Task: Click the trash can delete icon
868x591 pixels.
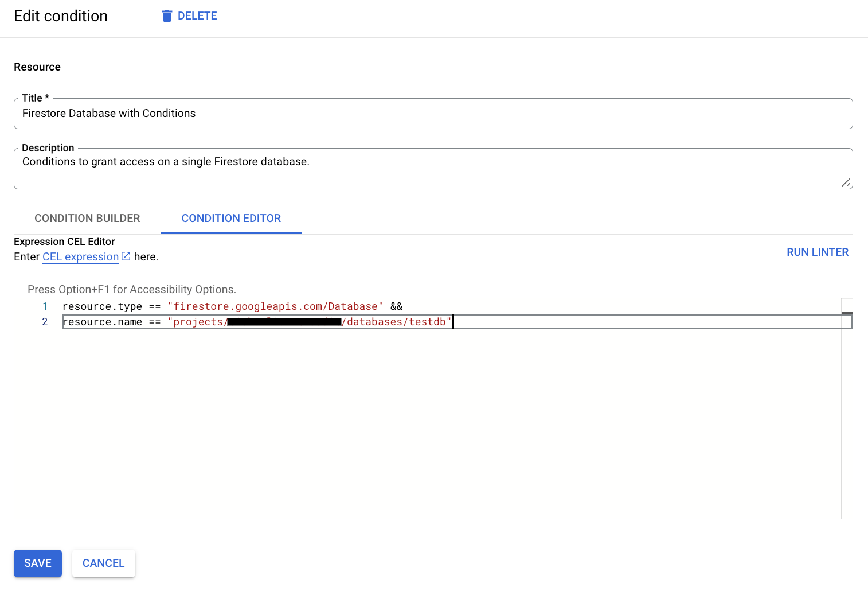Action: 167,16
